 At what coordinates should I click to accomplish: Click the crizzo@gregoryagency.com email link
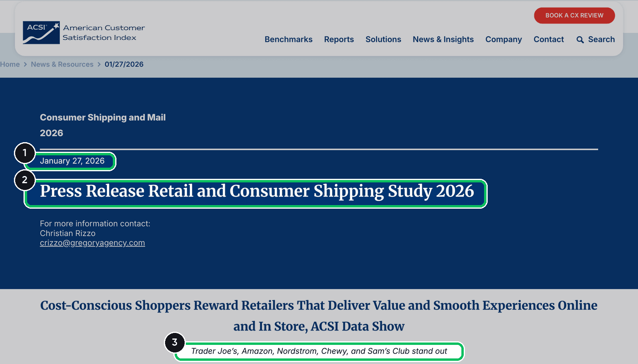93,243
